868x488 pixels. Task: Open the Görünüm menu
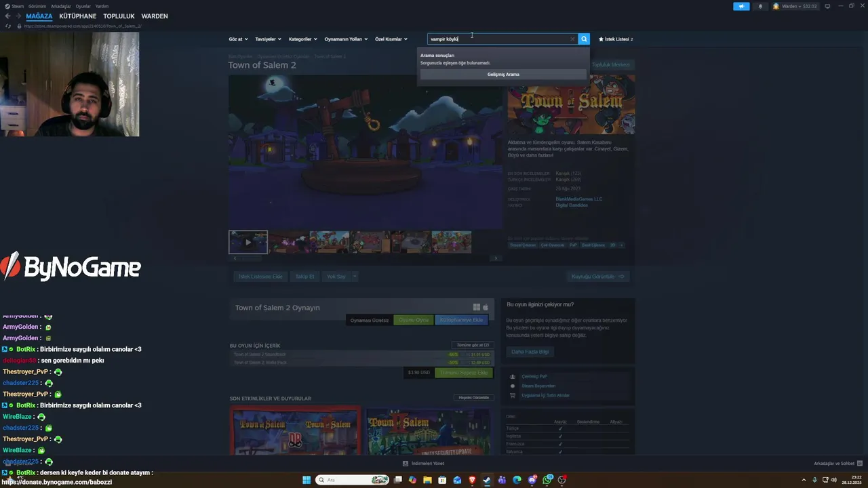[37, 6]
